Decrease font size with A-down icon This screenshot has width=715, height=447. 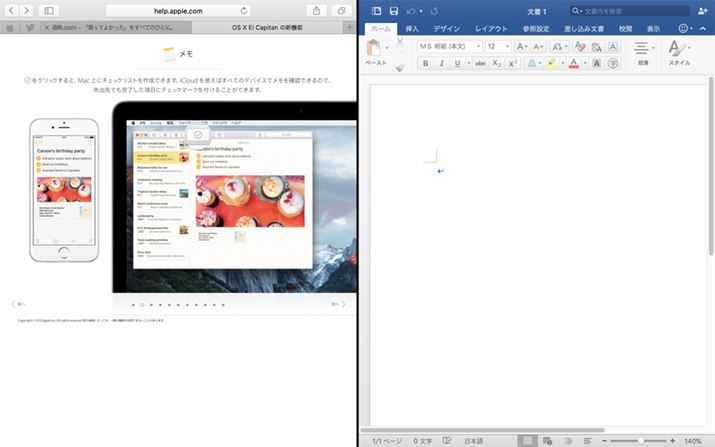coord(538,47)
